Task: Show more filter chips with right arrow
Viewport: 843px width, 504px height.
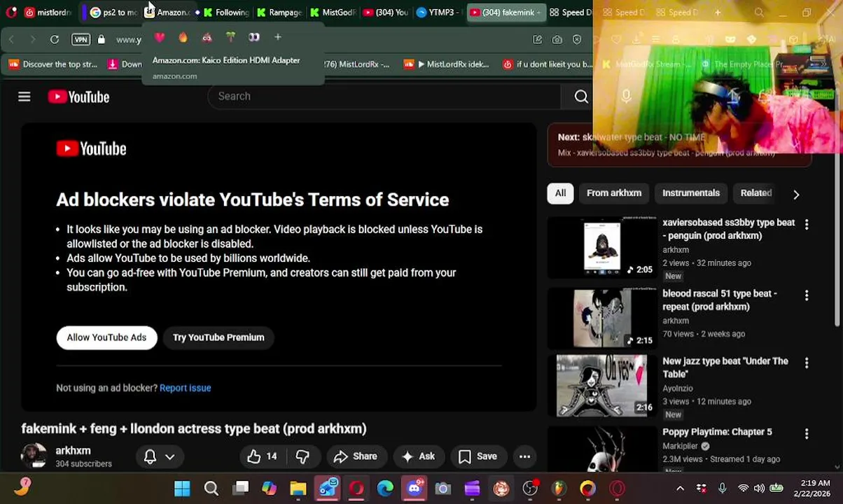Action: [x=796, y=194]
